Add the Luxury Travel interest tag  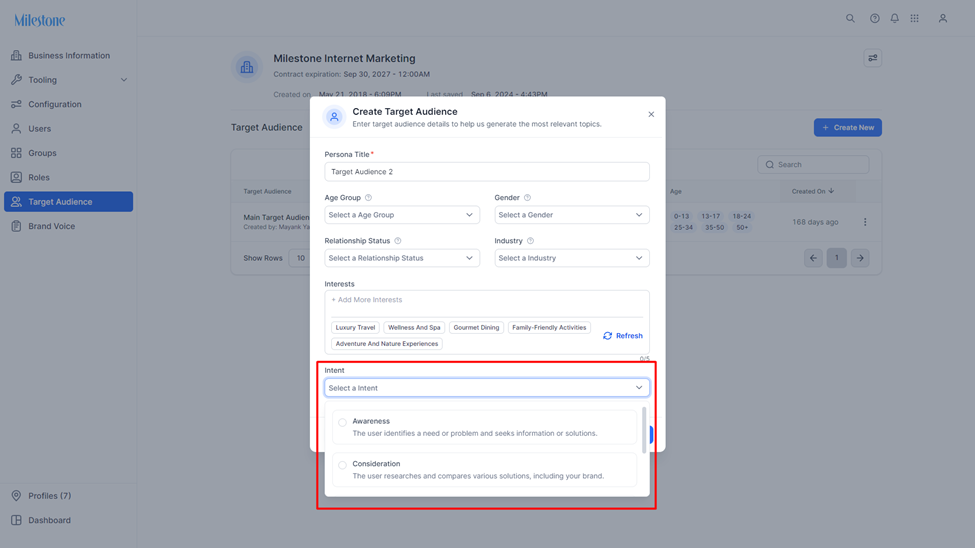tap(355, 328)
